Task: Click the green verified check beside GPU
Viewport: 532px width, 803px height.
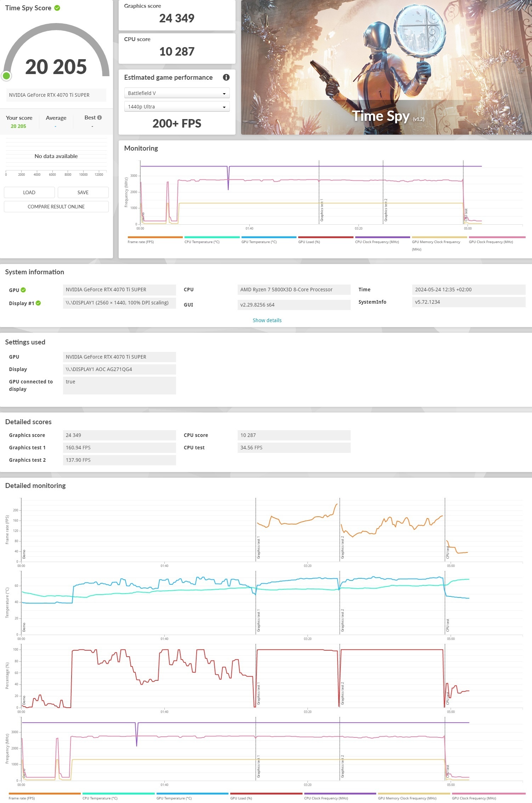Action: (x=23, y=290)
